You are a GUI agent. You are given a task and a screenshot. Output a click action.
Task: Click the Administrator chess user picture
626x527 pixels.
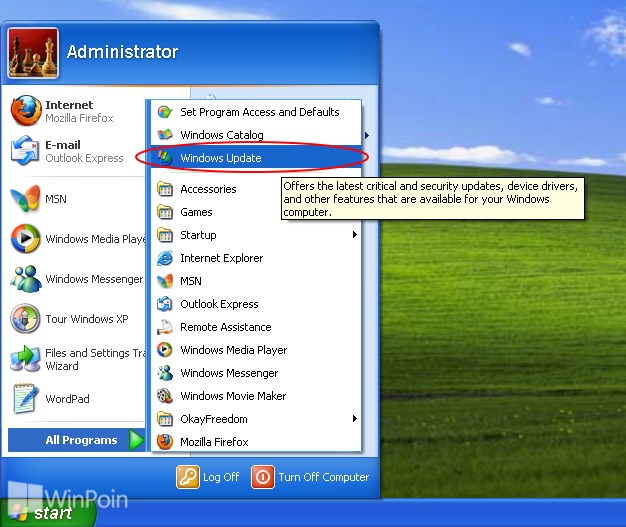(x=33, y=53)
